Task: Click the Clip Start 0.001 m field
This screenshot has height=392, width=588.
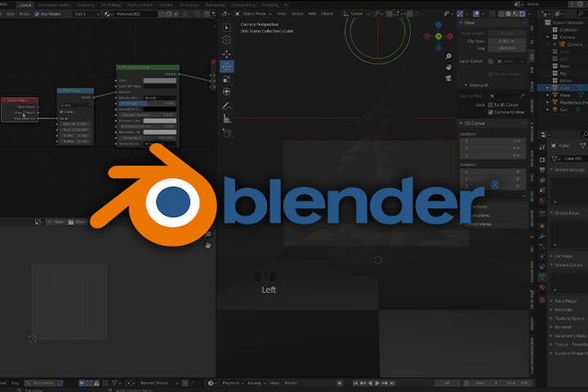Action: tap(506, 42)
